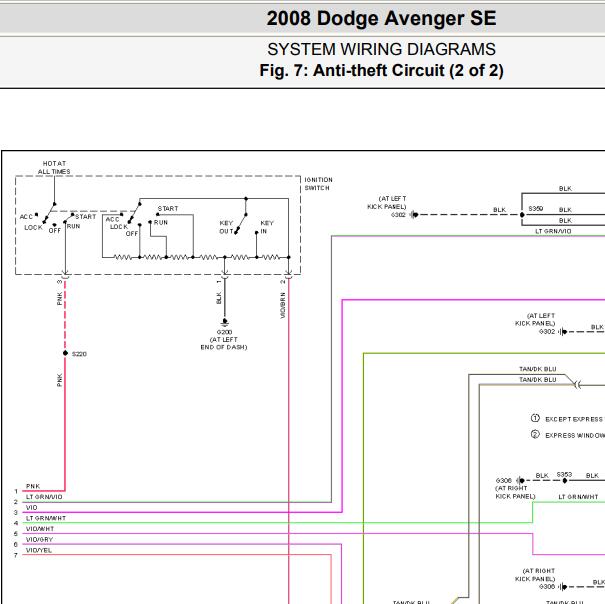This screenshot has width=605, height=604.
Task: Click the KEY OUT switch contact
Action: [236, 233]
